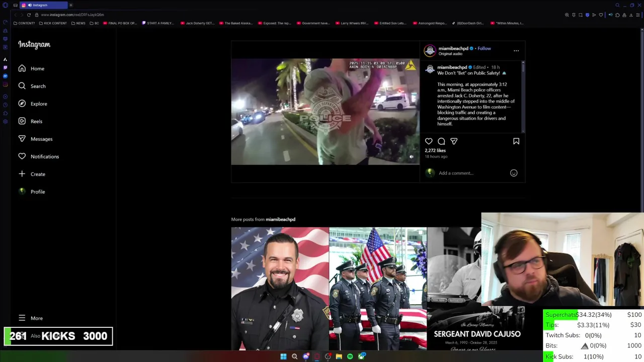
Task: Open the More menu in Instagram sidebar
Action: tap(32, 318)
